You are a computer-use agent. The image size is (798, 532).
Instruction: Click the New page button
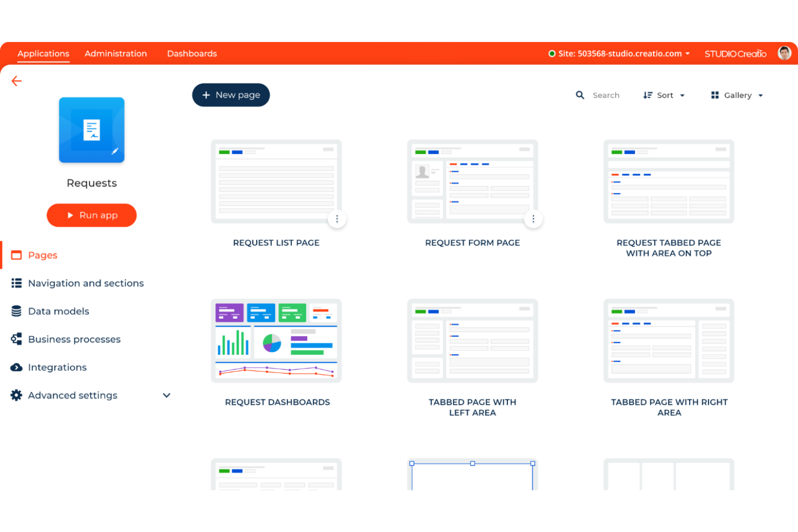[231, 95]
